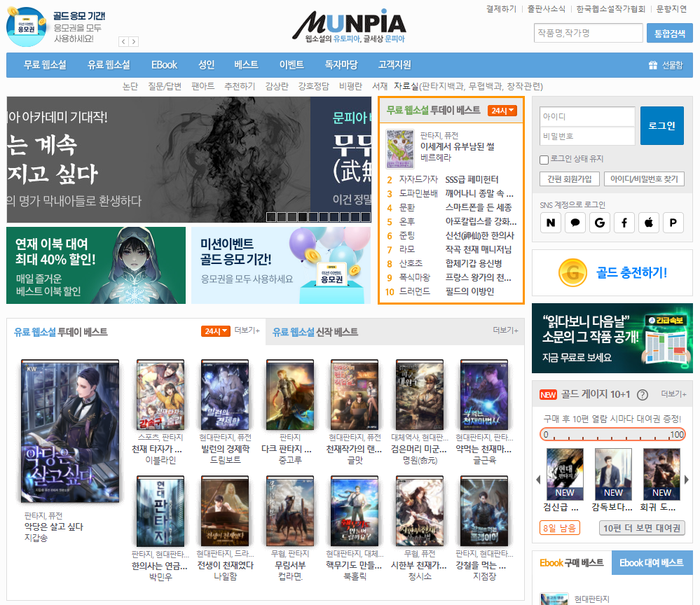Click the 8일 남음 badge

tap(559, 528)
